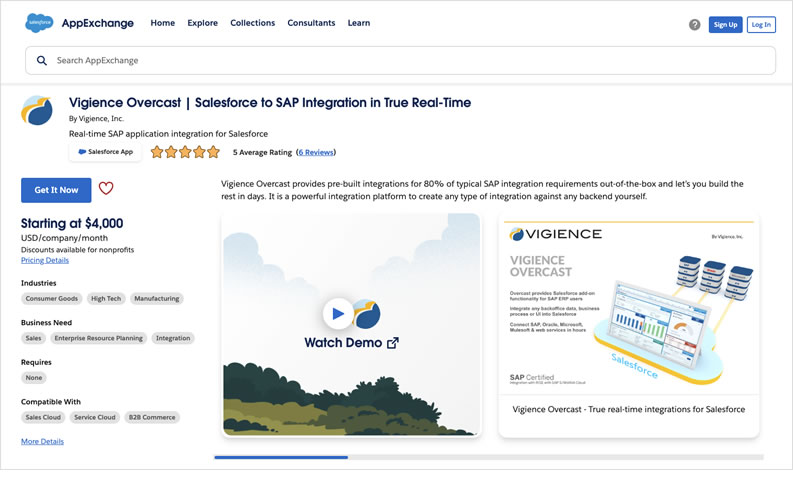The image size is (793, 481).
Task: Open the Collections menu
Action: pos(252,23)
